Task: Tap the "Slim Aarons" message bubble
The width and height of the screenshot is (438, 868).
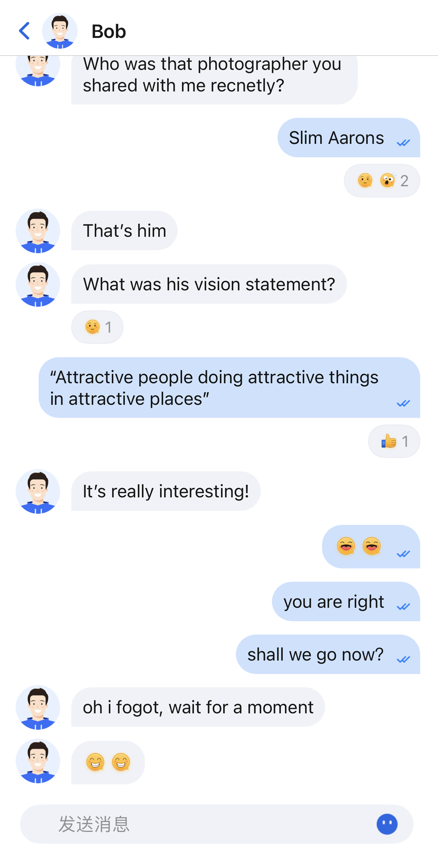Action: click(348, 138)
